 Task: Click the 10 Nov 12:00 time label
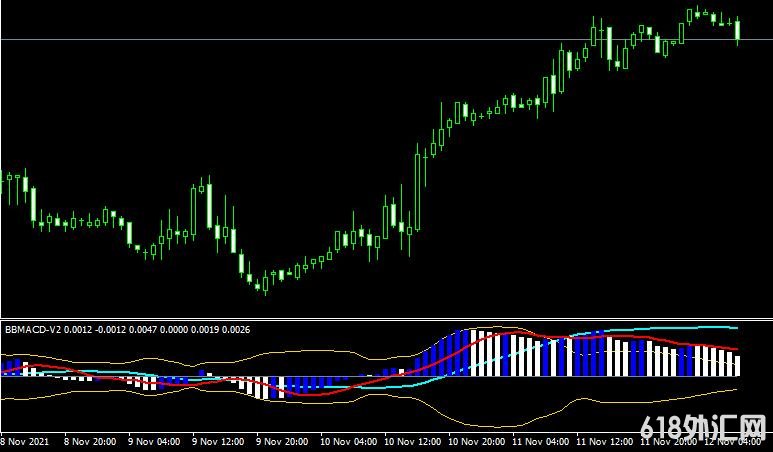[x=413, y=441]
